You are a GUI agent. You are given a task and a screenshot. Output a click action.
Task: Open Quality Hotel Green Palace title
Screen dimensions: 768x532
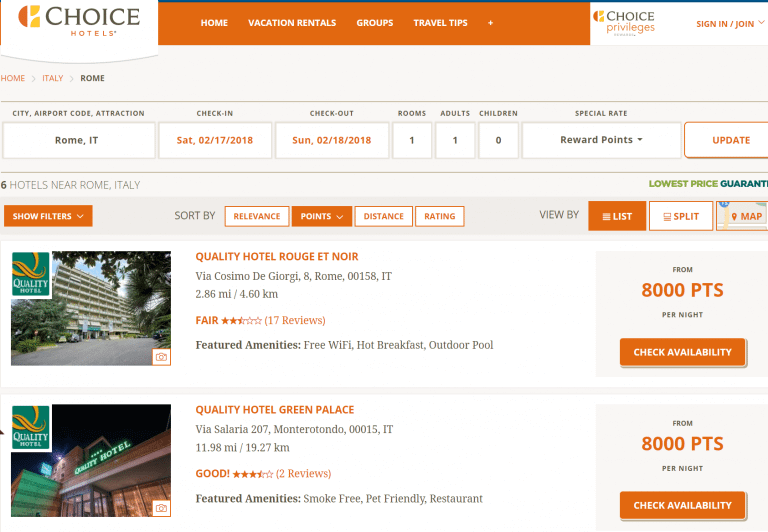point(275,410)
